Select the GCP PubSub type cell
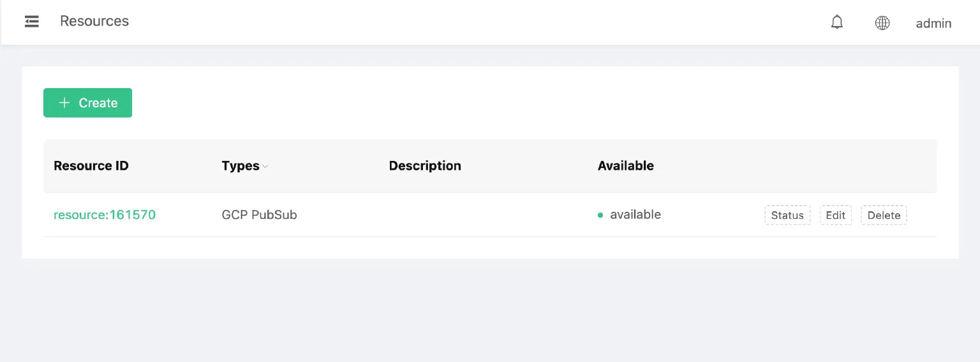This screenshot has width=980, height=362. tap(259, 215)
